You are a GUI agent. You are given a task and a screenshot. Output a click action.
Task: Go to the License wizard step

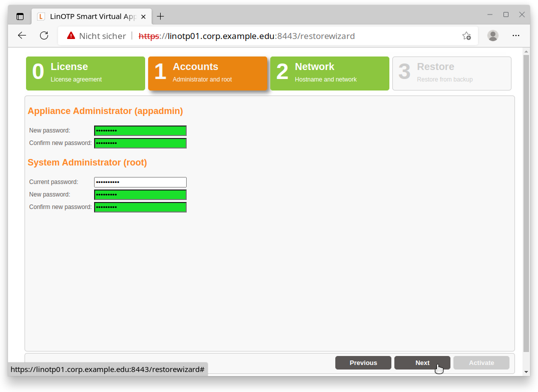pos(85,73)
